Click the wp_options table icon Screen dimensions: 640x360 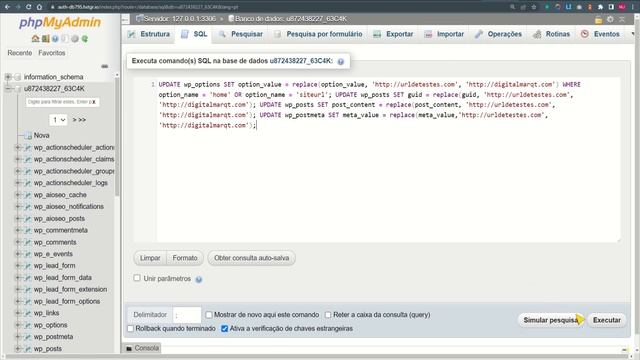click(28, 325)
